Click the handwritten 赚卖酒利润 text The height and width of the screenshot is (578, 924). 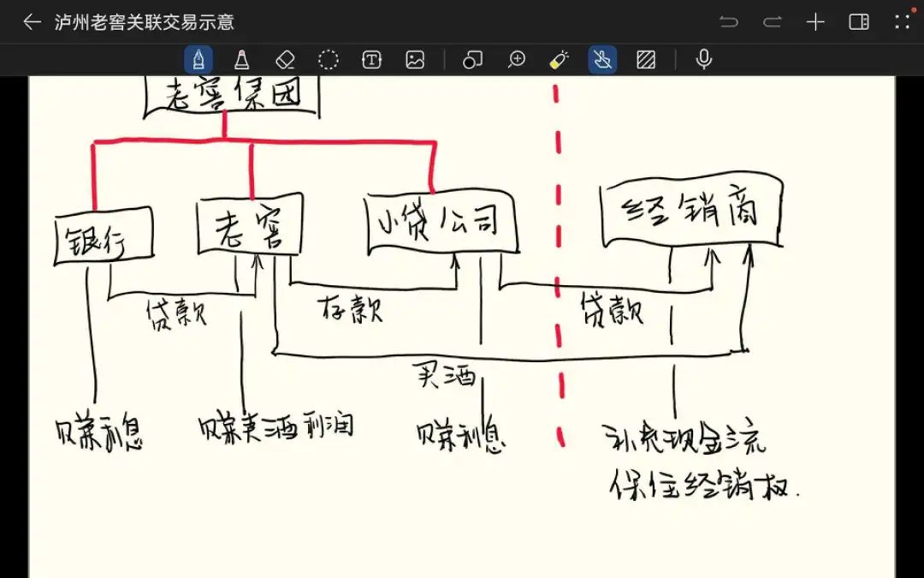click(275, 427)
